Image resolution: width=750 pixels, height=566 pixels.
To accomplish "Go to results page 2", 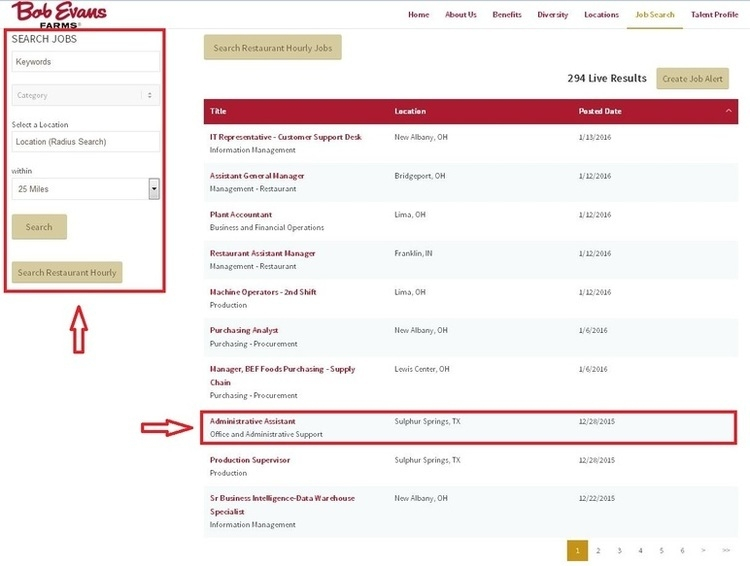I will pos(598,551).
